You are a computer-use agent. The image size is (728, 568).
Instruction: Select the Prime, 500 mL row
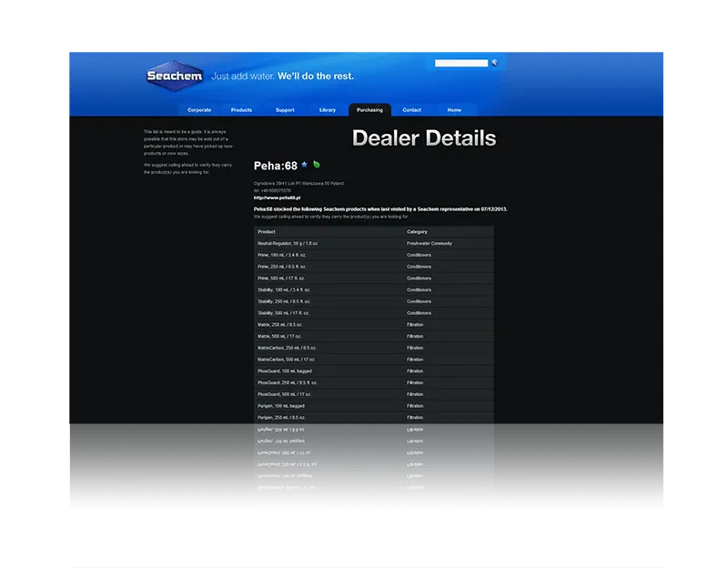374,279
